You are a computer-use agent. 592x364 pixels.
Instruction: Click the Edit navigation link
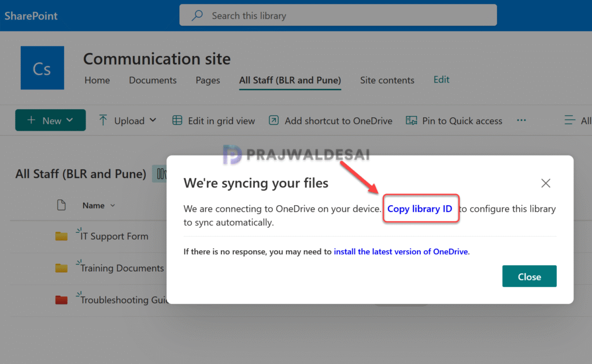(441, 80)
